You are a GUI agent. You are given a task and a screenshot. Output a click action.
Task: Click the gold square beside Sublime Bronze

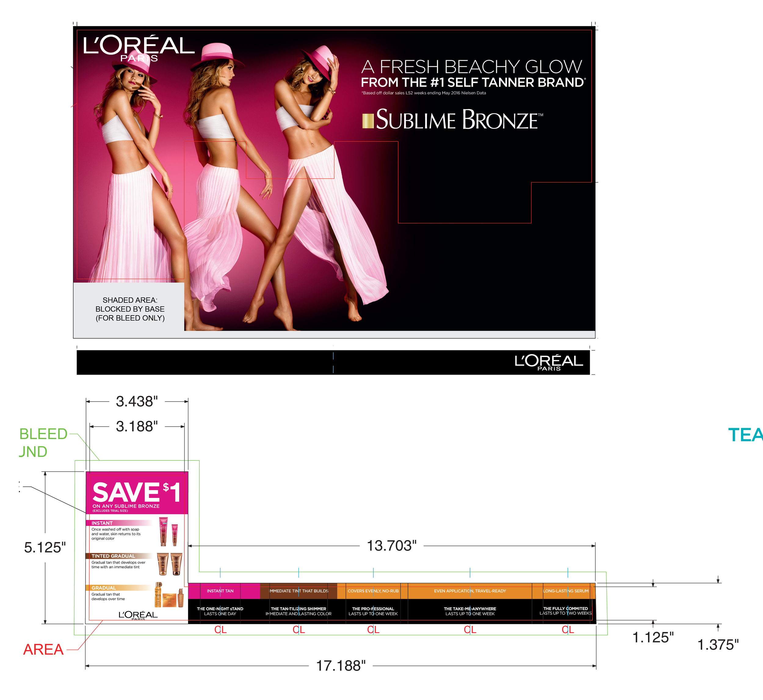click(368, 121)
